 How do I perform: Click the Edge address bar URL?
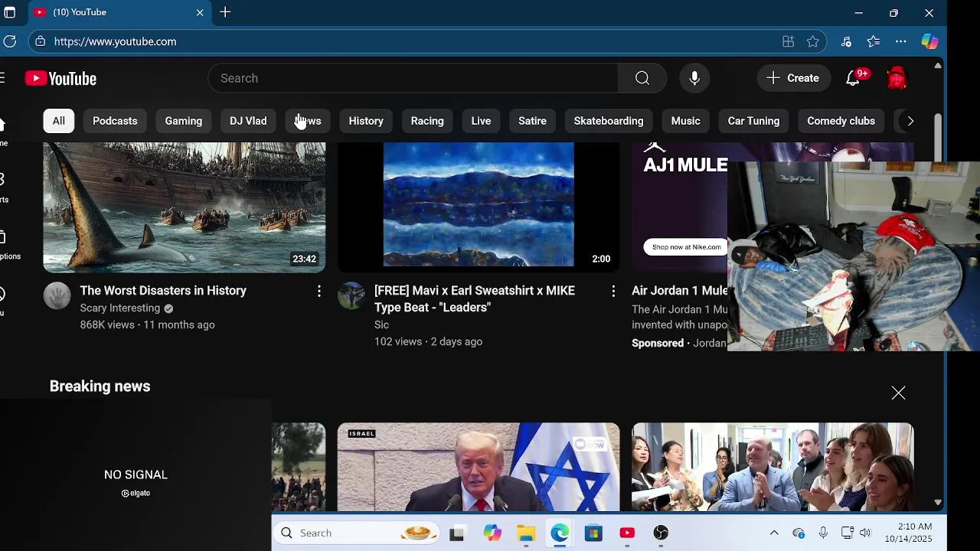115,41
